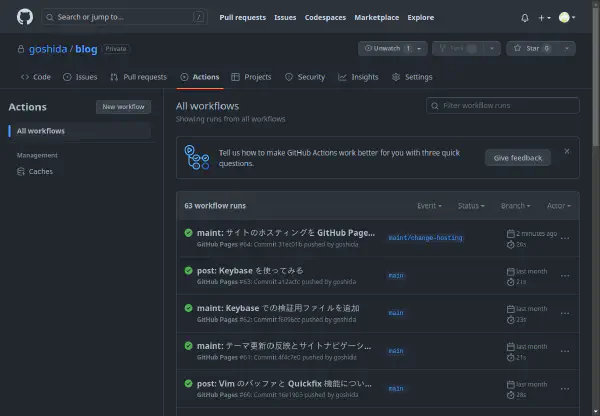Screen dimensions: 600x416
Task: Open Pull requests in the top navigation
Action: tap(243, 18)
